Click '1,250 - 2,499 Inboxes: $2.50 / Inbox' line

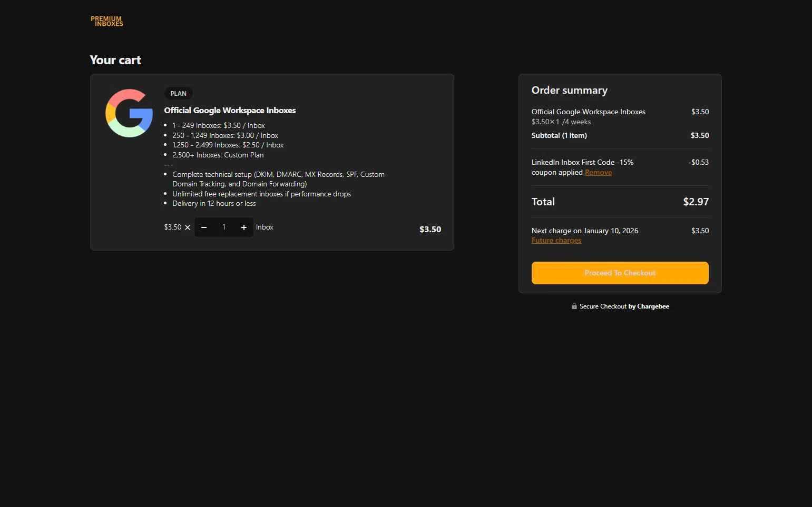(228, 145)
